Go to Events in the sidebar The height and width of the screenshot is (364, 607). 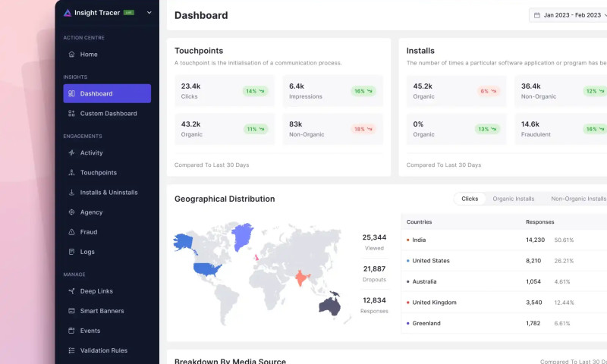90,331
